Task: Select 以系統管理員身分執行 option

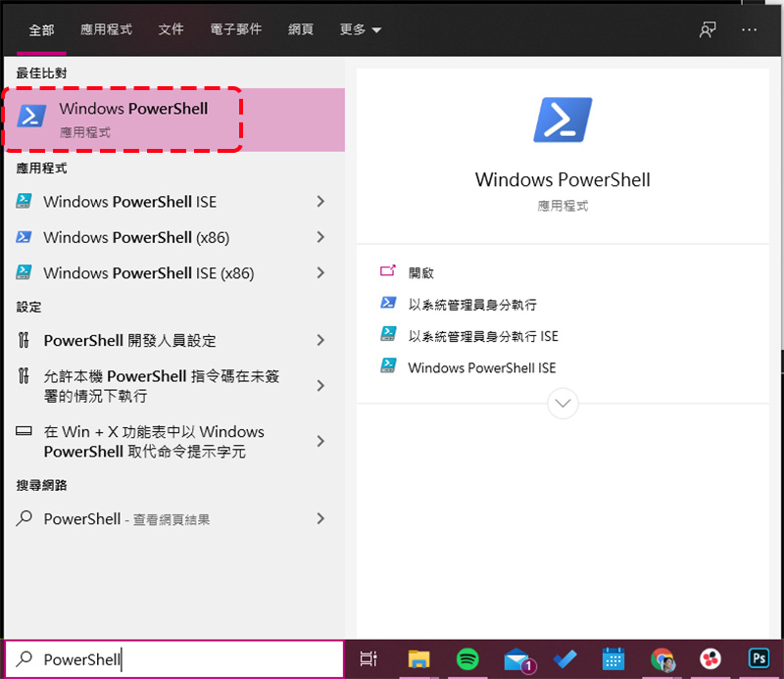Action: 472,305
